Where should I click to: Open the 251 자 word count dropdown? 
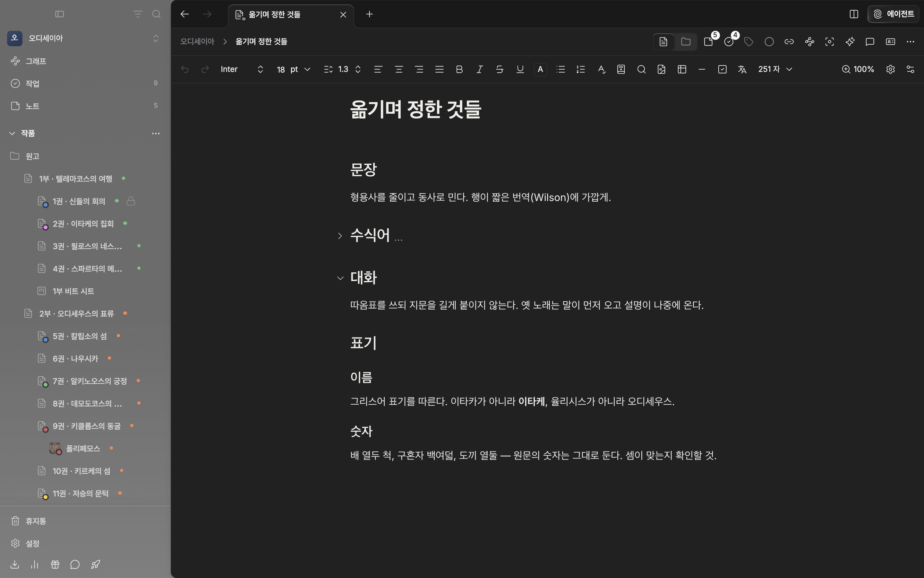775,69
